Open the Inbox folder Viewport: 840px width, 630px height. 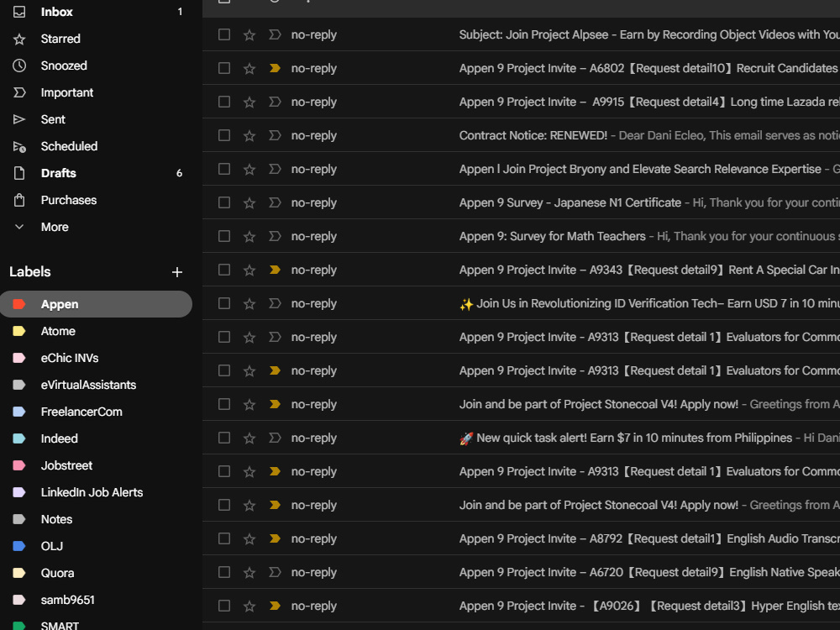tap(96, 12)
